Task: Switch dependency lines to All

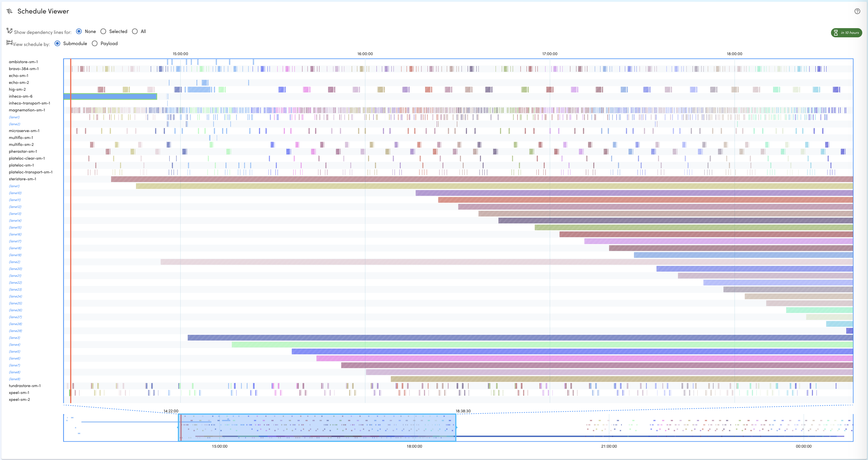Action: coord(135,31)
